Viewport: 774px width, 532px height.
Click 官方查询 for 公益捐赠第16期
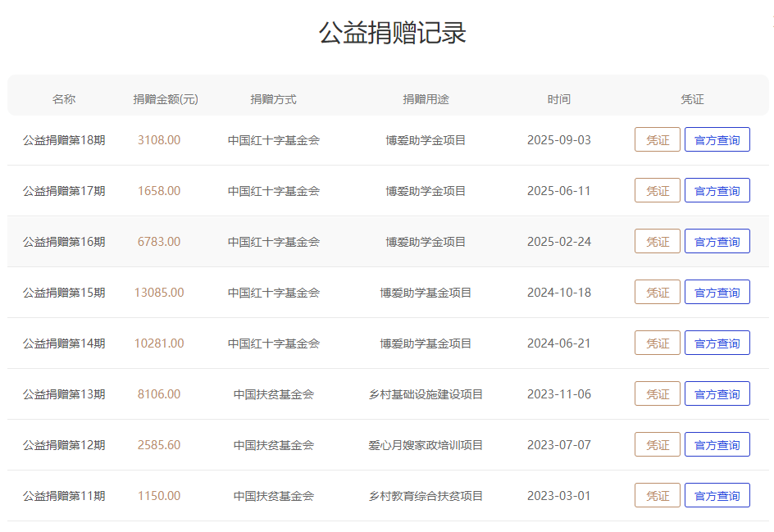click(717, 241)
